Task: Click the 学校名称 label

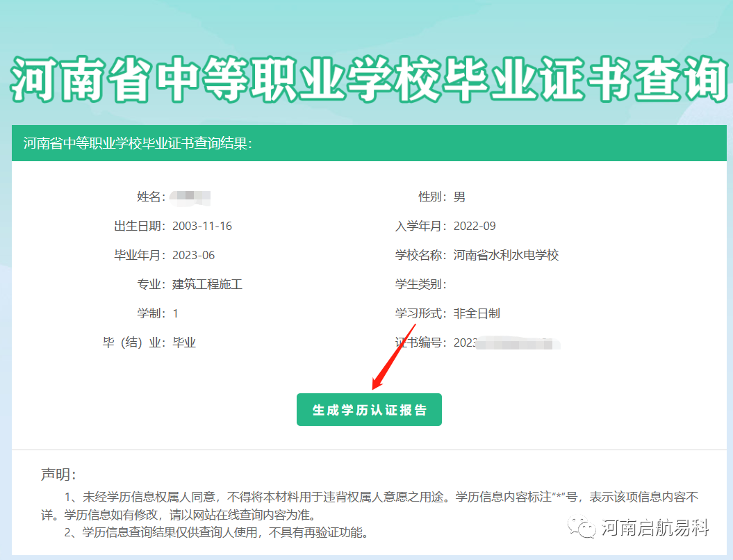Action: pyautogui.click(x=420, y=255)
